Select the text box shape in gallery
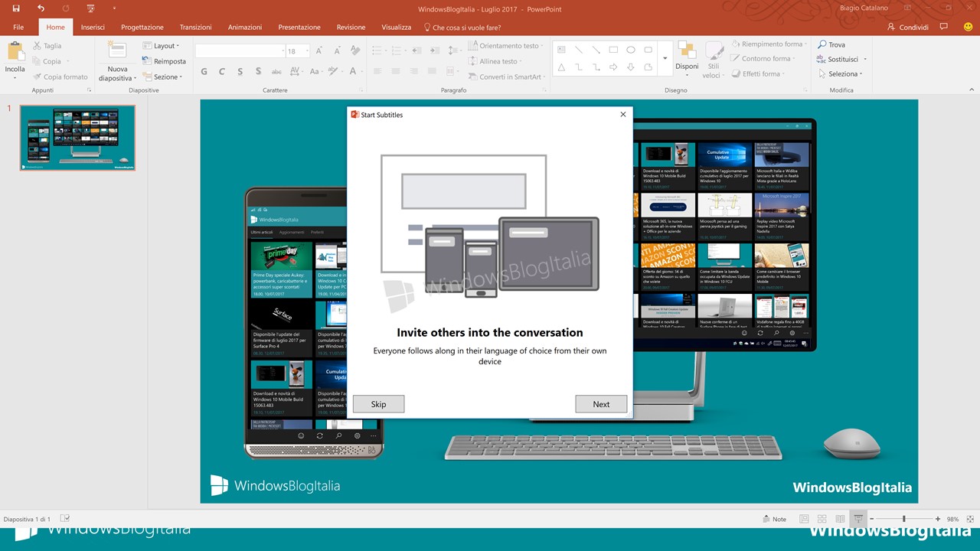 click(x=561, y=50)
